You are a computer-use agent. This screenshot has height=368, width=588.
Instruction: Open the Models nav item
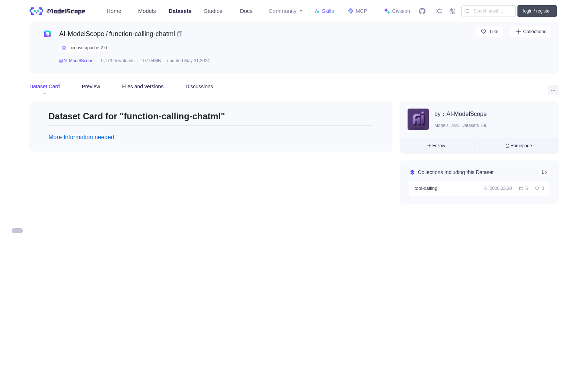coord(147,11)
